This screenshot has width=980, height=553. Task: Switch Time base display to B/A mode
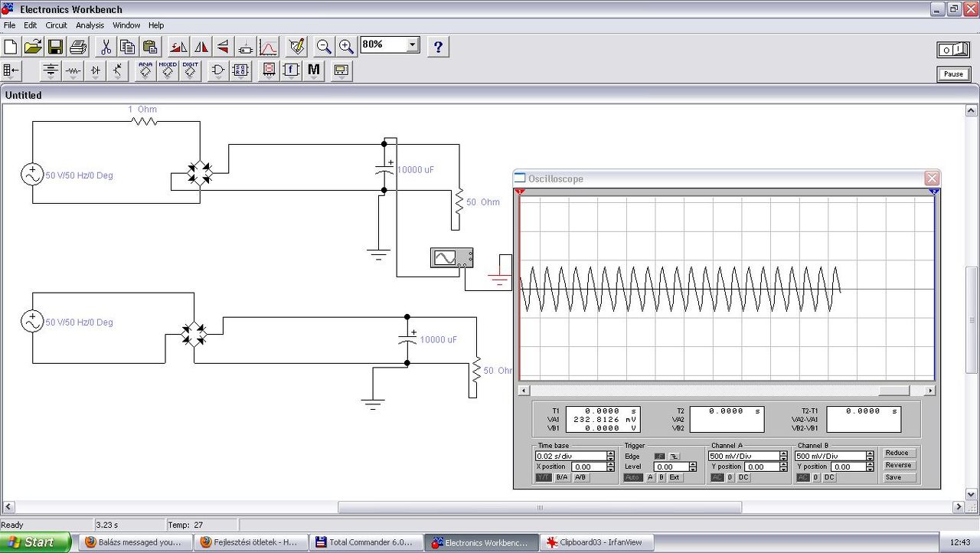562,477
